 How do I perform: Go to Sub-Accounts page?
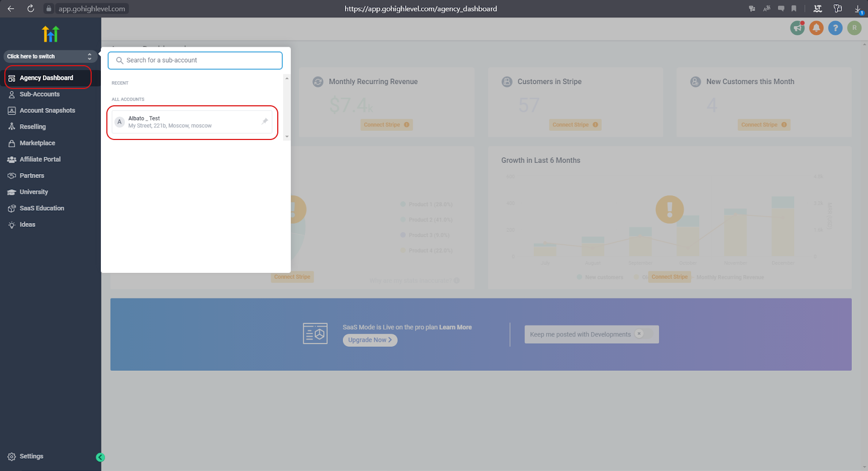coord(40,94)
